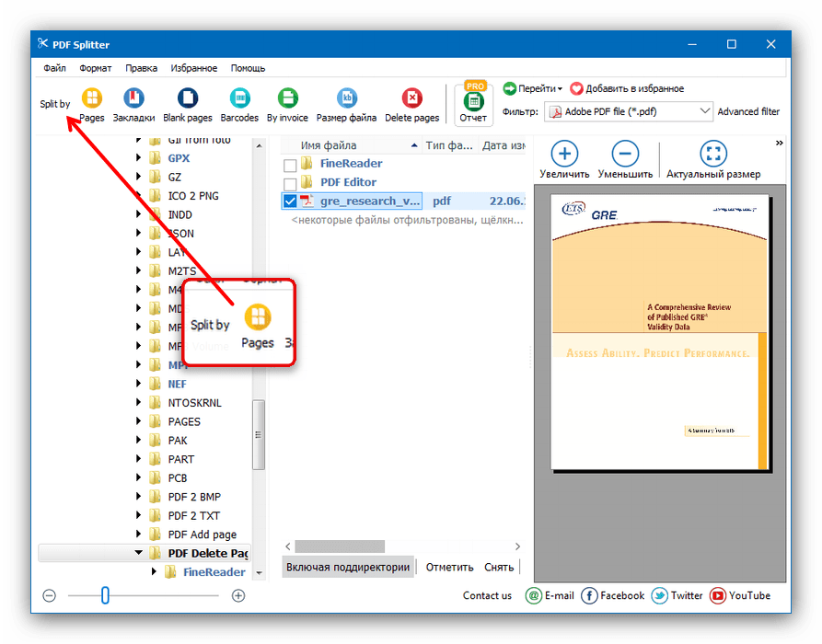Open the YouTube channel link
The height and width of the screenshot is (644, 822).
tap(740, 596)
